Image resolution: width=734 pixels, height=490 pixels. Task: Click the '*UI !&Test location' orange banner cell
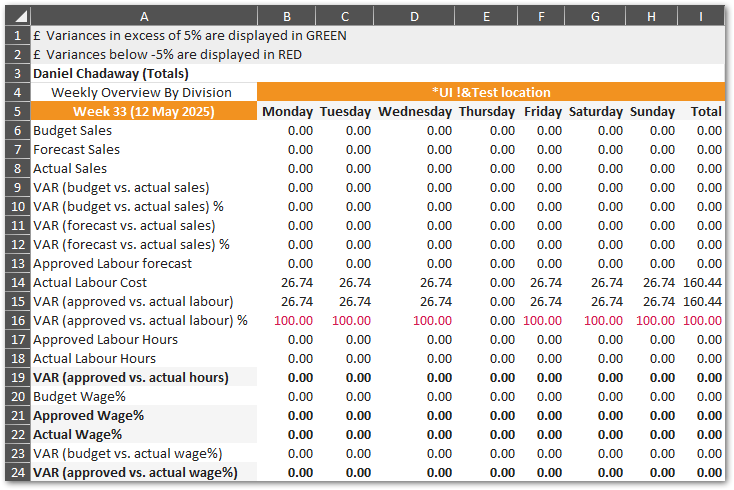490,92
